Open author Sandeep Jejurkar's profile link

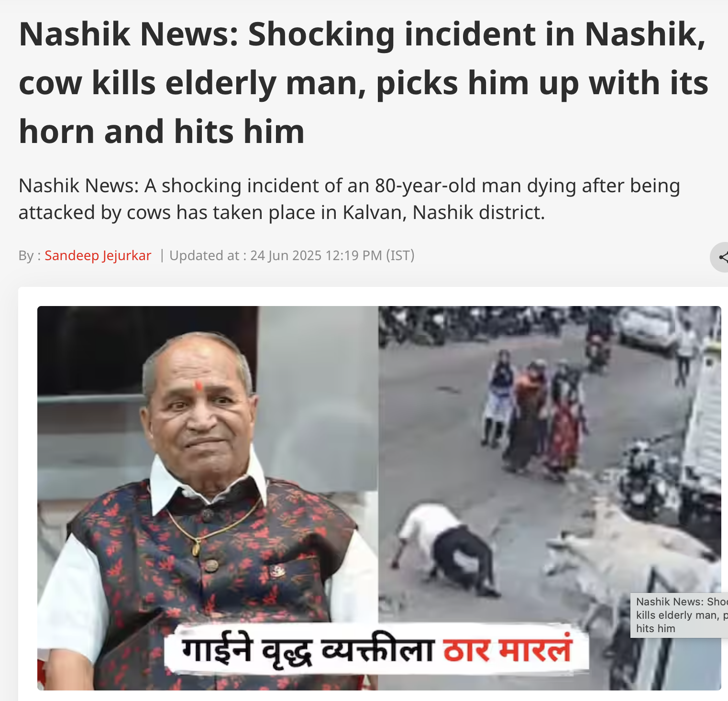point(98,255)
